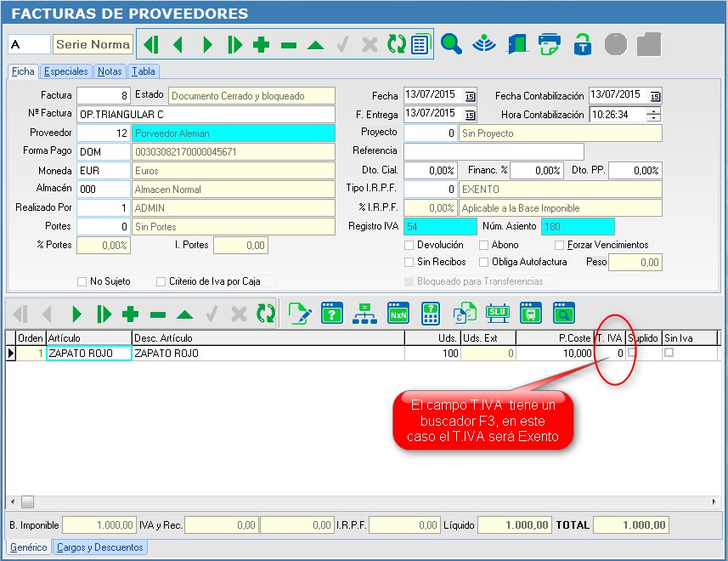Click T. IVA cell of ZAPATO ROJO row

click(x=610, y=354)
